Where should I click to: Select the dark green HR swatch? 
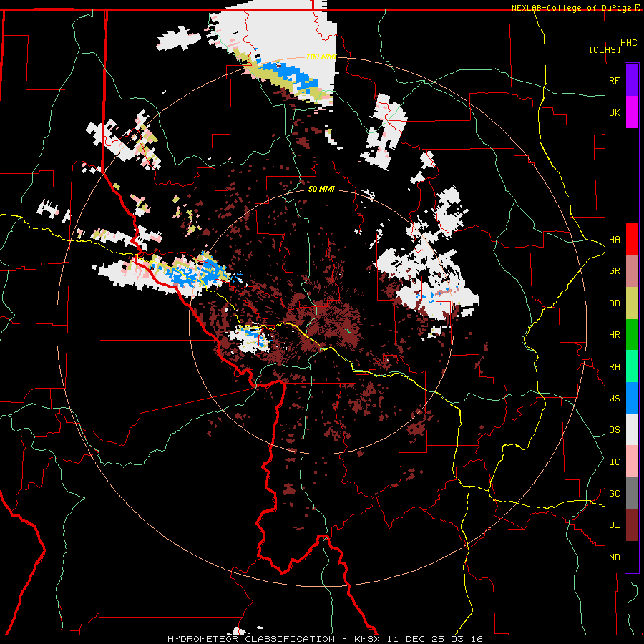(x=632, y=335)
